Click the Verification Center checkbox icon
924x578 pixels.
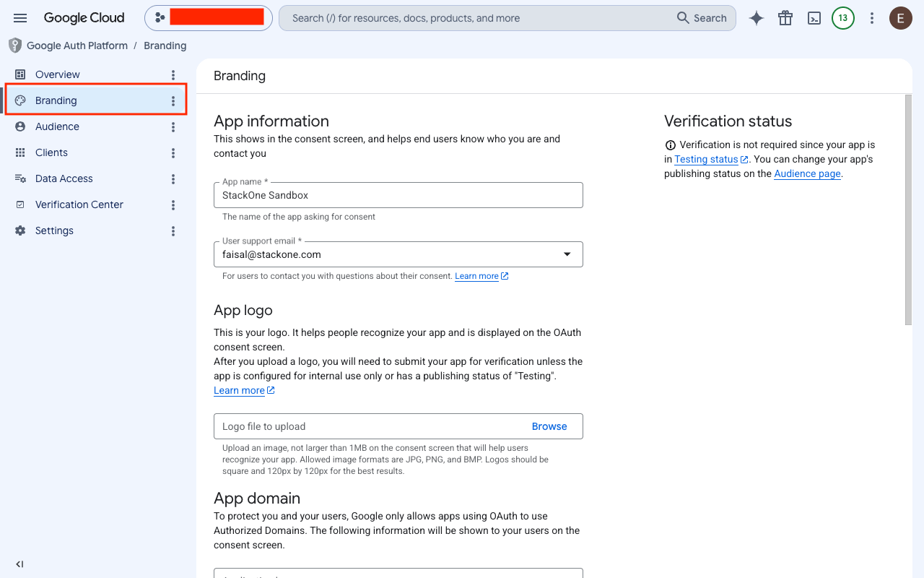[20, 204]
